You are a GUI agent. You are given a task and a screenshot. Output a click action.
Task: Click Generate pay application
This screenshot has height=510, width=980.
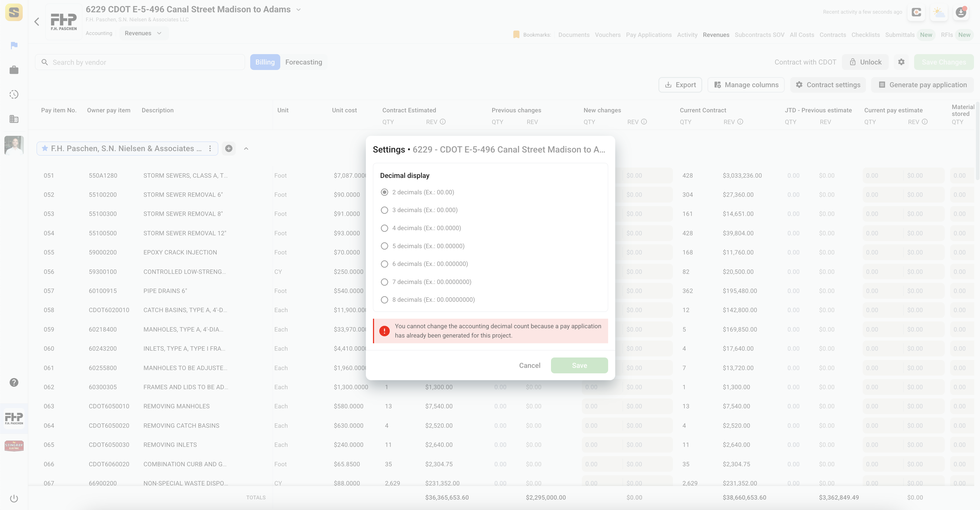[923, 85]
